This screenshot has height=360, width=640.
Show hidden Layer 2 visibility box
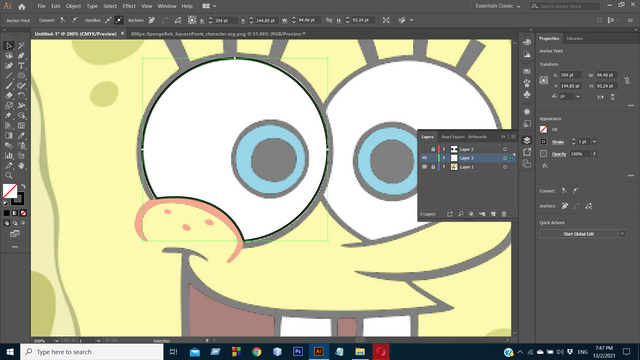tap(424, 149)
